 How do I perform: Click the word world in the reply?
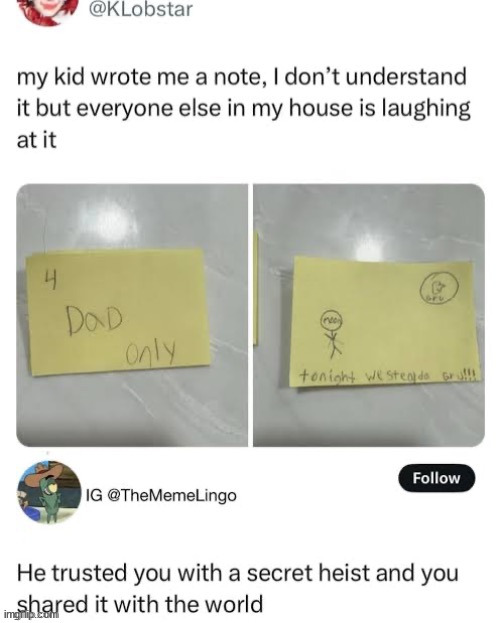point(233,604)
